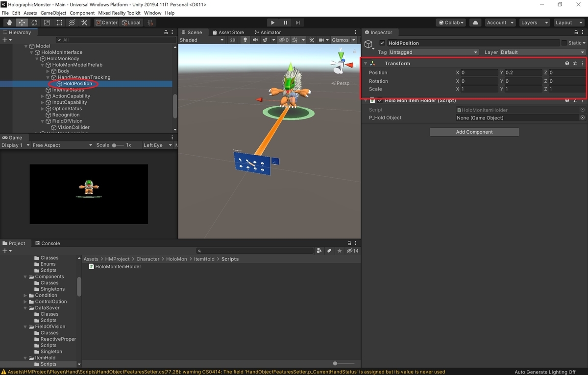Viewport: 588px width, 375px height.
Task: Show favorites star in Project panel
Action: (x=339, y=251)
